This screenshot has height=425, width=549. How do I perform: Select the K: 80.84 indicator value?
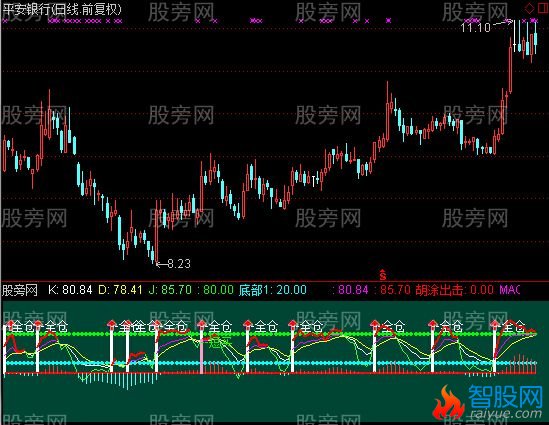point(70,290)
